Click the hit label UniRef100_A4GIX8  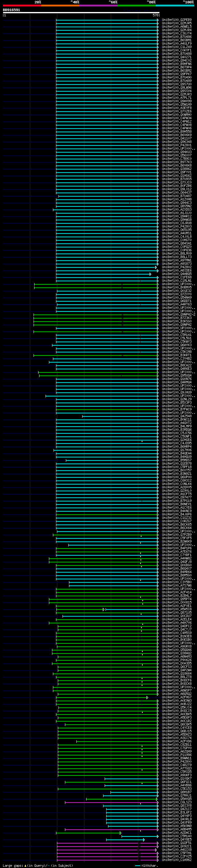tap(177, 850)
